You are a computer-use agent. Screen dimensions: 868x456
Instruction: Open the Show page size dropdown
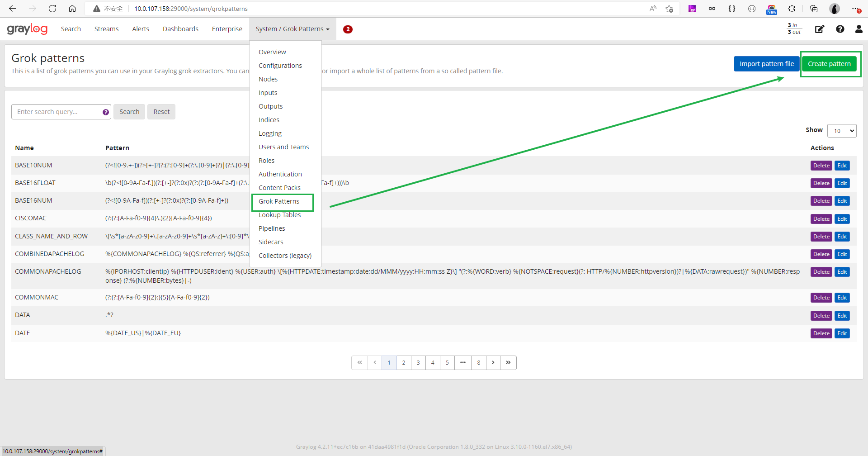click(842, 131)
